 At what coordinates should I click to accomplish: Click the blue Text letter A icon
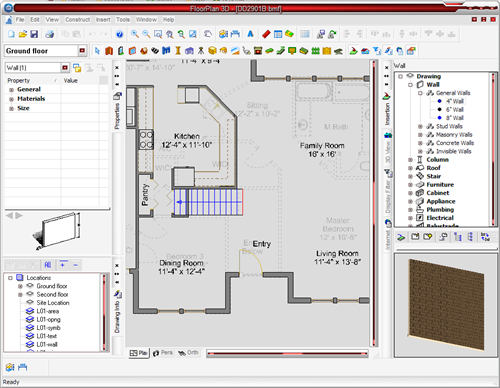[250, 34]
